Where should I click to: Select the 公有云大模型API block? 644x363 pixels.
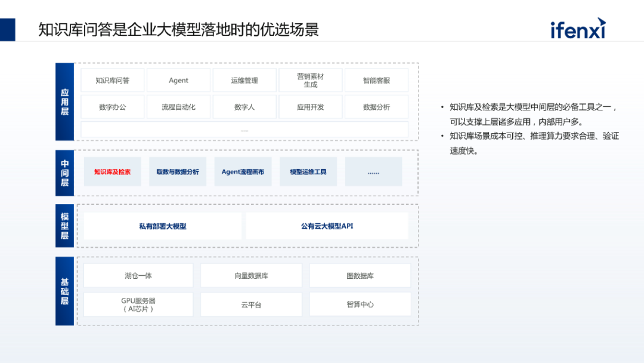pyautogui.click(x=327, y=226)
